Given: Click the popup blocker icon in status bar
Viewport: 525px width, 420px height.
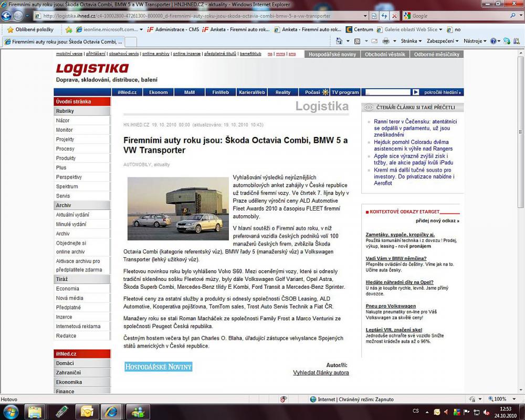Looking at the screenshot, I should (x=283, y=399).
